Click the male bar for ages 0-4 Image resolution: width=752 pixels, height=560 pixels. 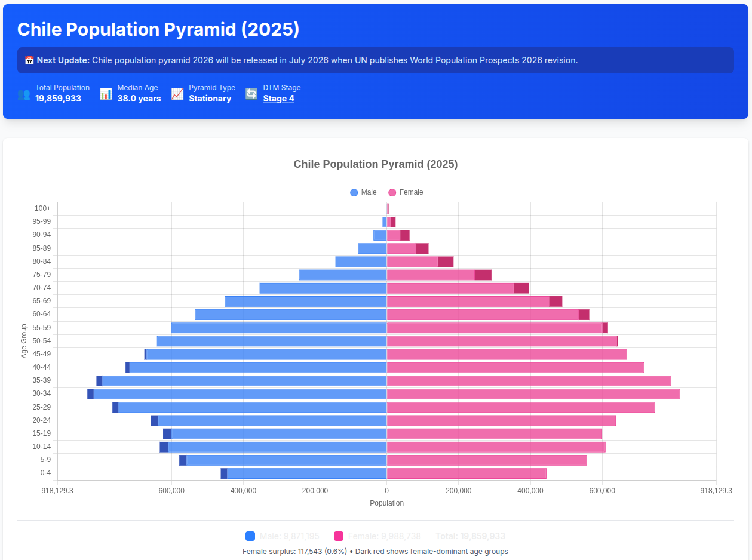[x=306, y=473]
